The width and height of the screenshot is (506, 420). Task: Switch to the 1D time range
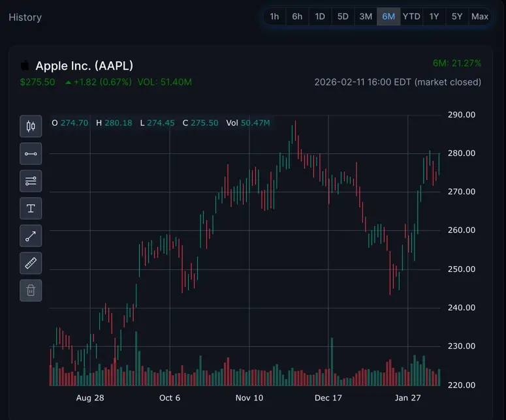click(x=320, y=16)
